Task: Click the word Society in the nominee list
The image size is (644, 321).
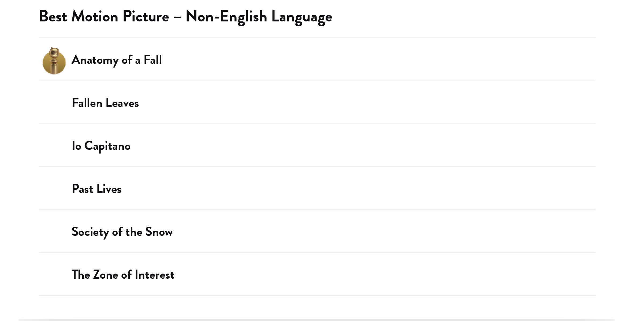Action: pos(90,232)
